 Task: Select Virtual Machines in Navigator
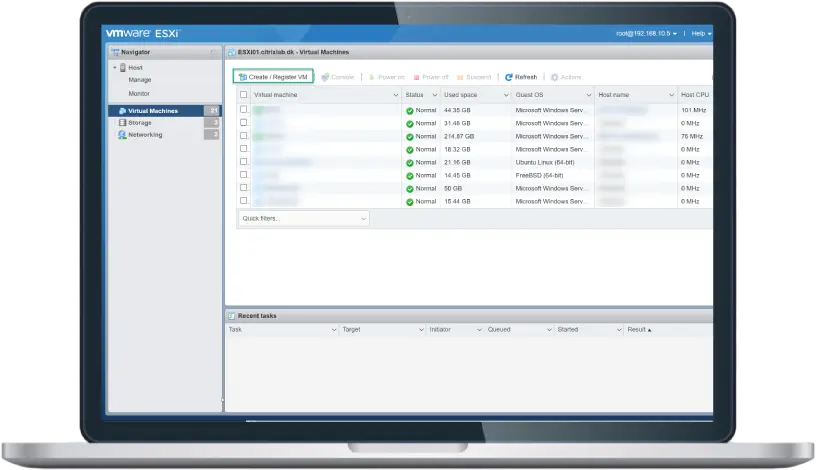153,111
